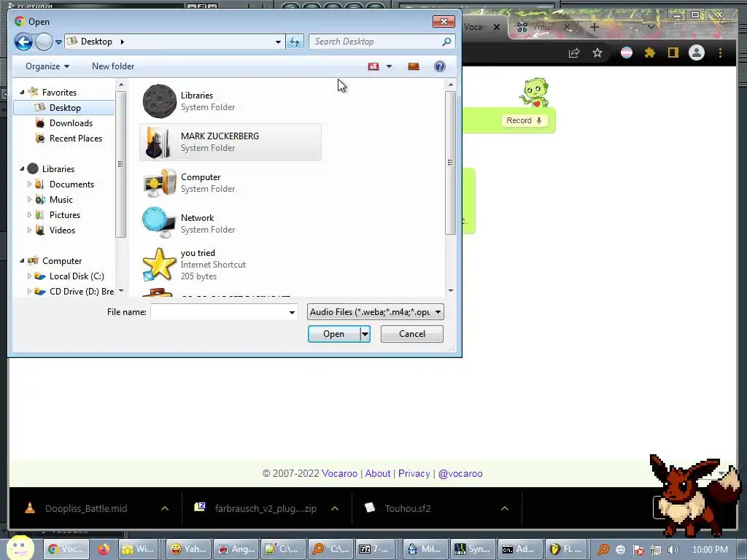Click the Record button in Vocaroo
This screenshot has height=560, width=747.
click(524, 120)
